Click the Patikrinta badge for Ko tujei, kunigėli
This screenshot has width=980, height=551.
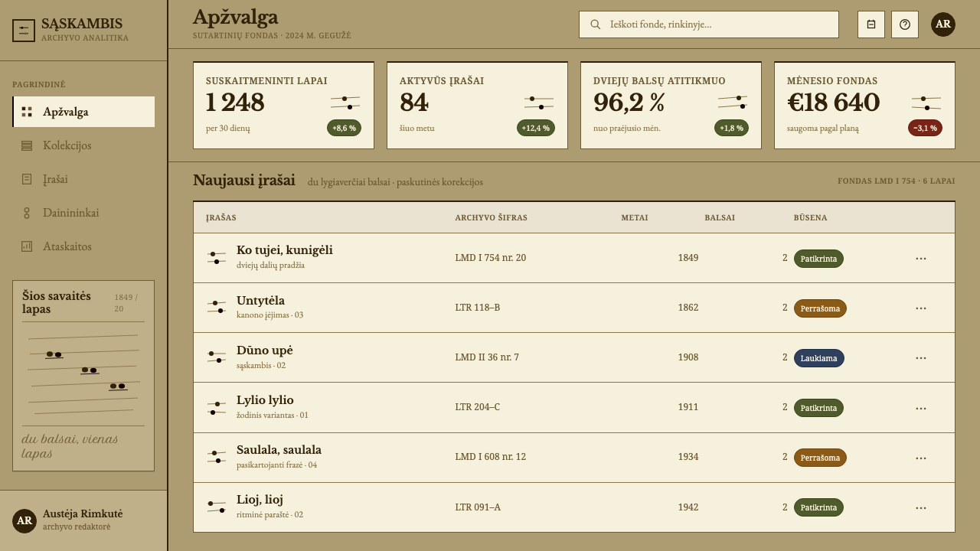tap(818, 259)
